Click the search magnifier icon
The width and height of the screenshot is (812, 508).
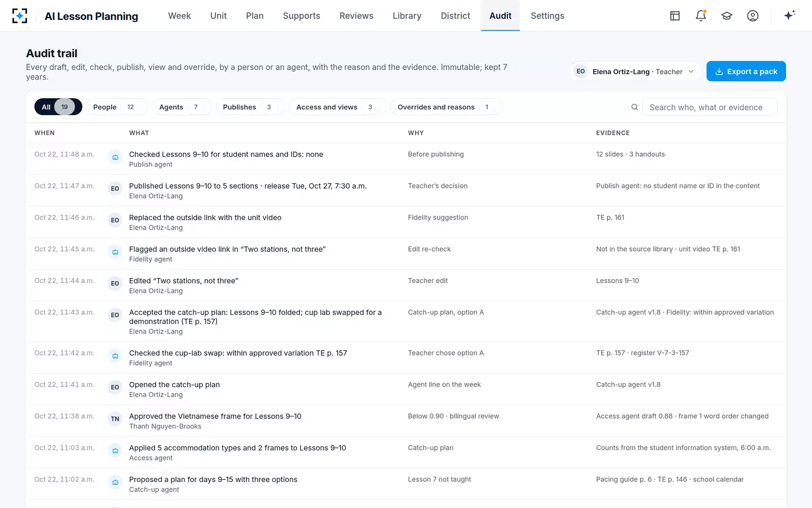click(x=634, y=107)
